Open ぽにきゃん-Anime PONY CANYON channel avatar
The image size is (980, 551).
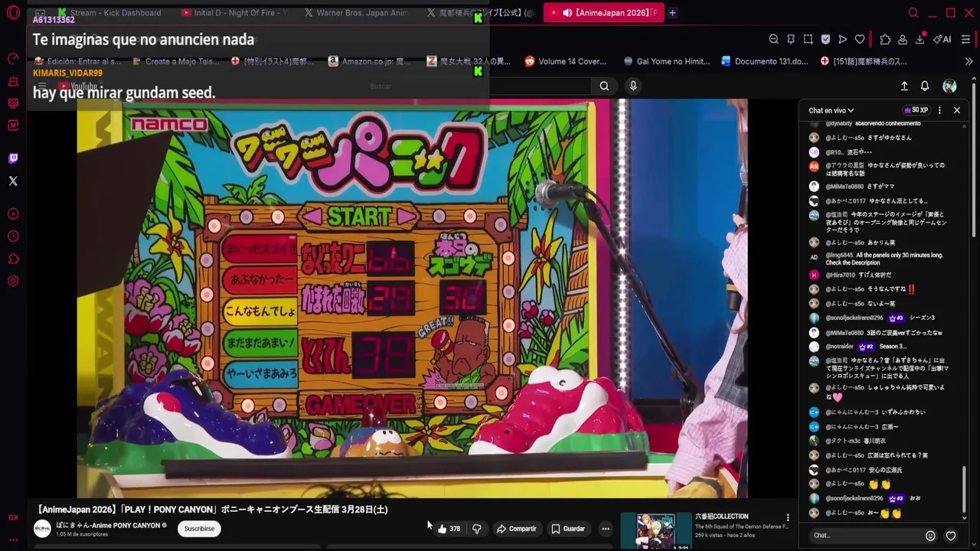(x=43, y=528)
